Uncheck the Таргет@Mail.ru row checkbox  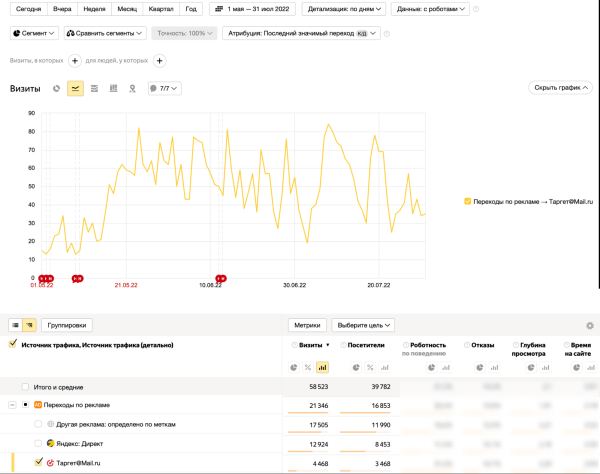pos(38,462)
